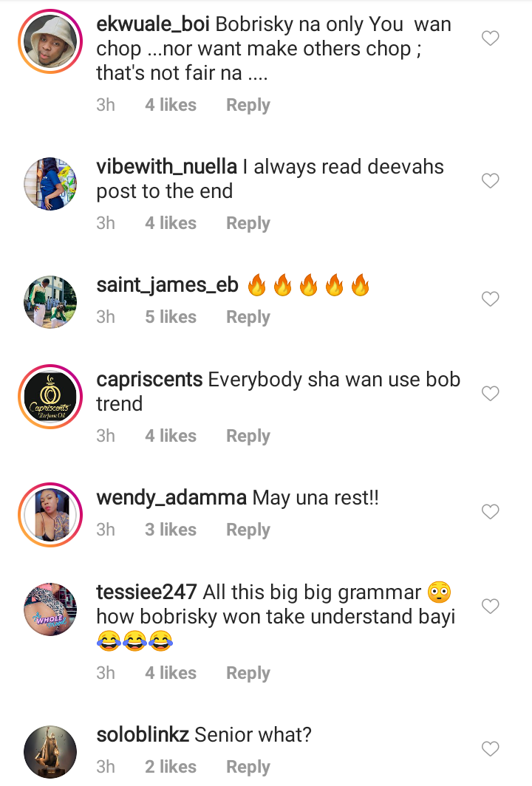
Task: Open wendy_adamma's story avatar
Action: (x=50, y=515)
